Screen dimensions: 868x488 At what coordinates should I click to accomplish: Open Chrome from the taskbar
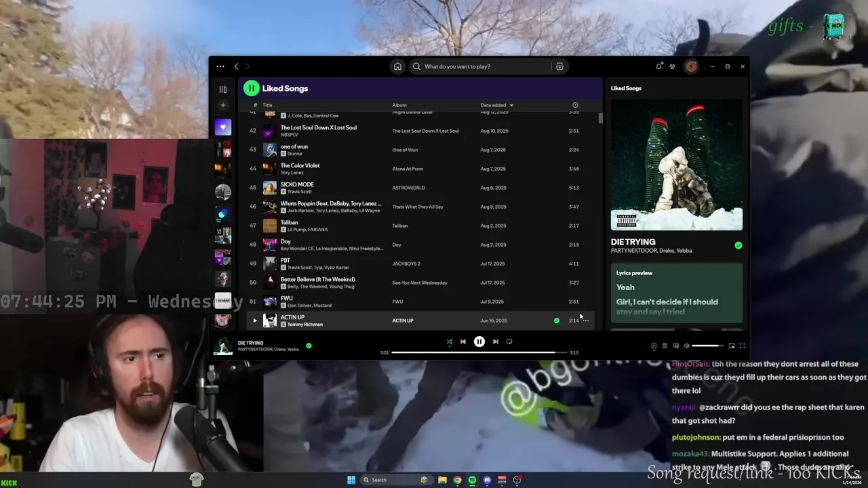457,480
